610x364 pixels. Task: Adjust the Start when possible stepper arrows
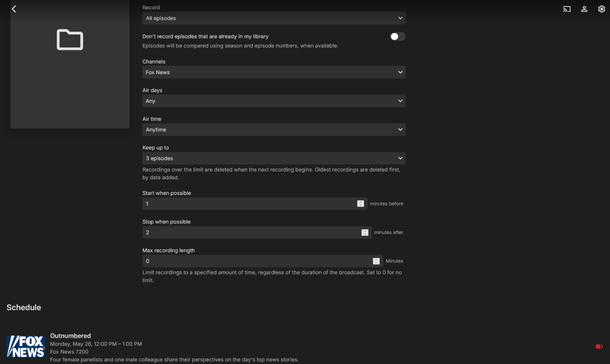[x=360, y=204]
